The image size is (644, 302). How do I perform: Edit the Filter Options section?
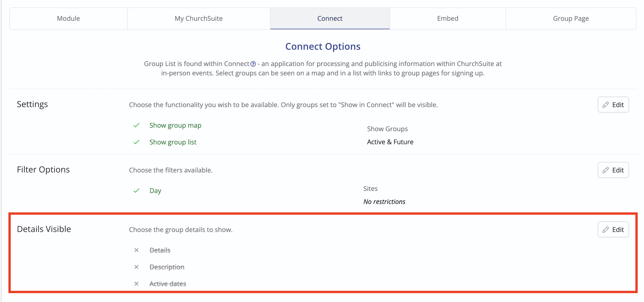tap(613, 170)
